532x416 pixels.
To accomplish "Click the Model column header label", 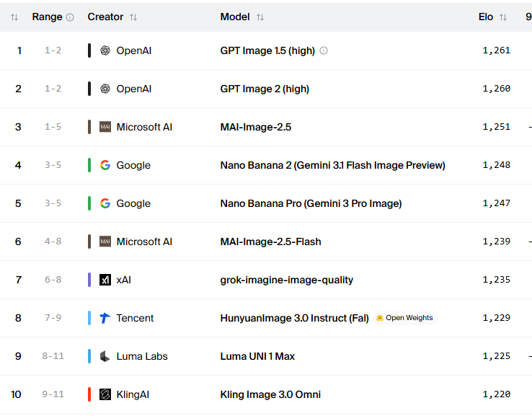I will coord(235,17).
